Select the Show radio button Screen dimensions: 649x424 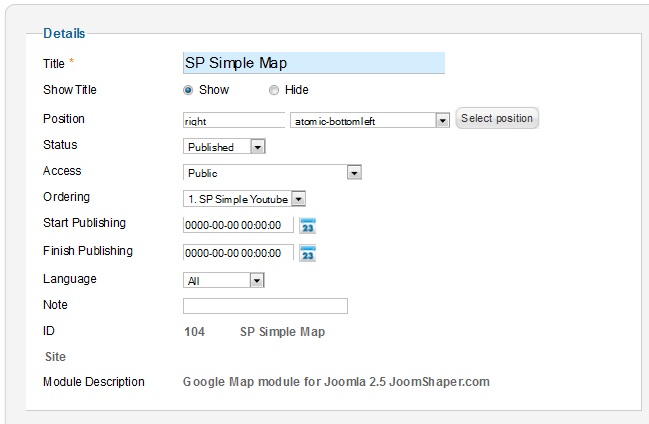click(188, 90)
